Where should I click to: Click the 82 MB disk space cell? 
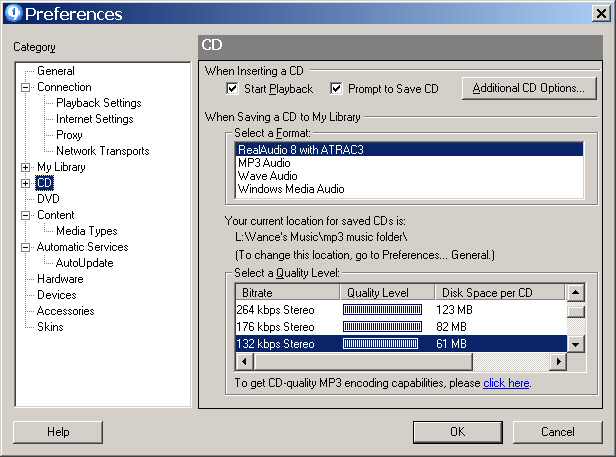coord(451,327)
